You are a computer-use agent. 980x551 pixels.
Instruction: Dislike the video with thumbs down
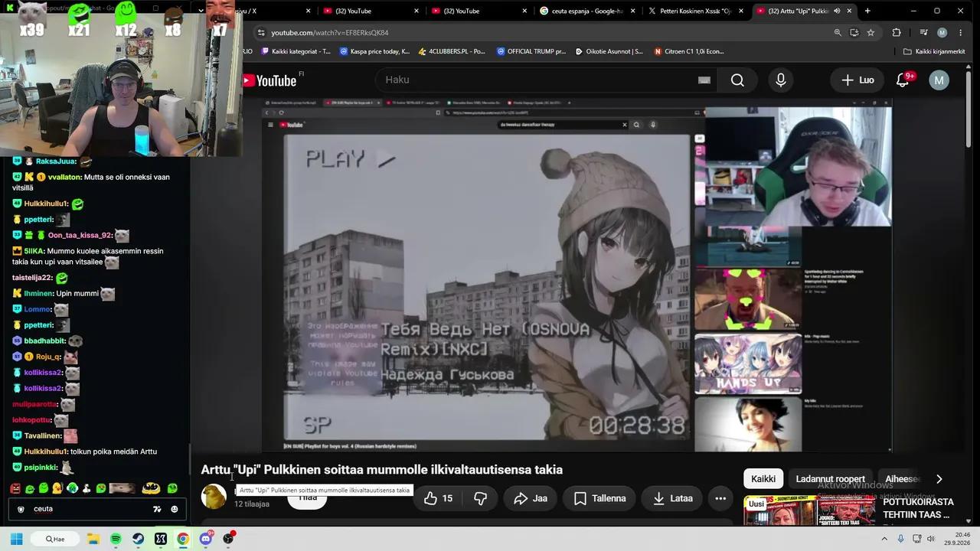point(480,498)
